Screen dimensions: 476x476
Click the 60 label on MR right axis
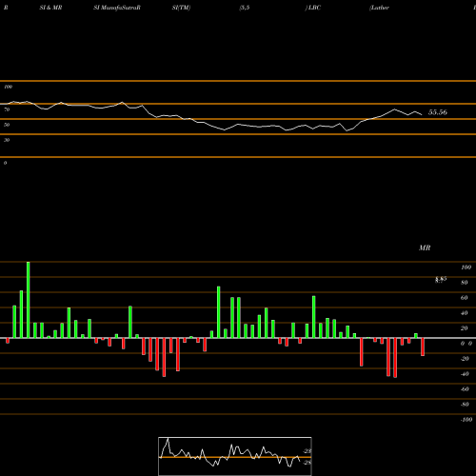465,298
